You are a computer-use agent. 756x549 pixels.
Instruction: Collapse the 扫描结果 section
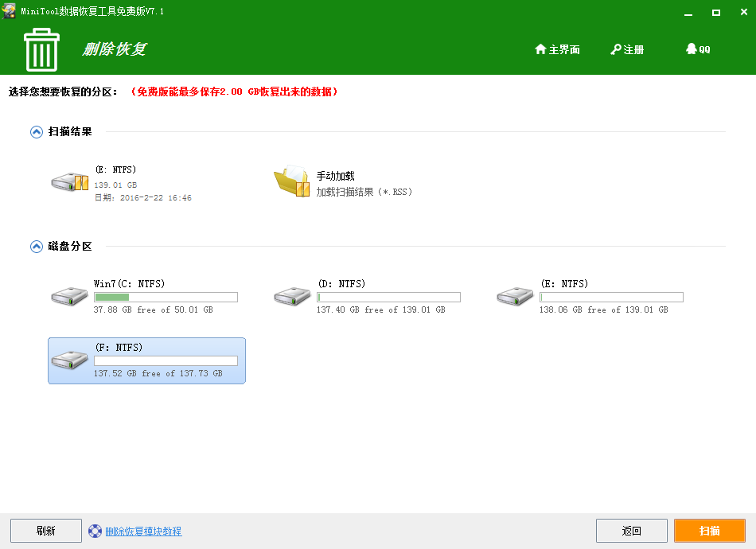tap(37, 131)
